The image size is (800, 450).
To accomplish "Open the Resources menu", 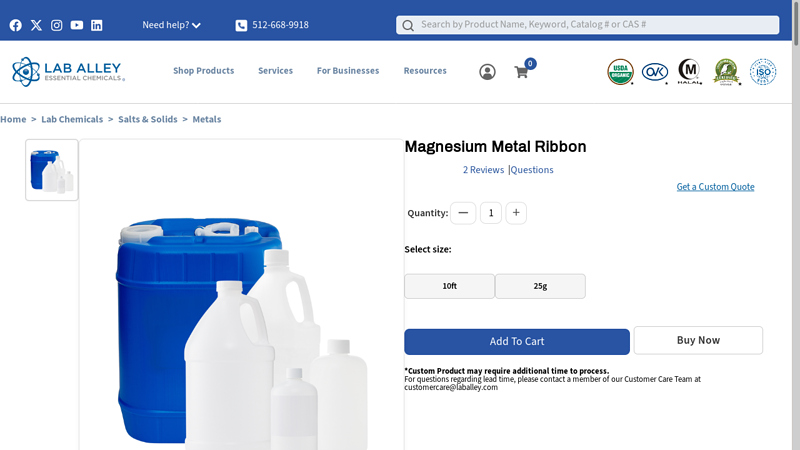I will (425, 71).
